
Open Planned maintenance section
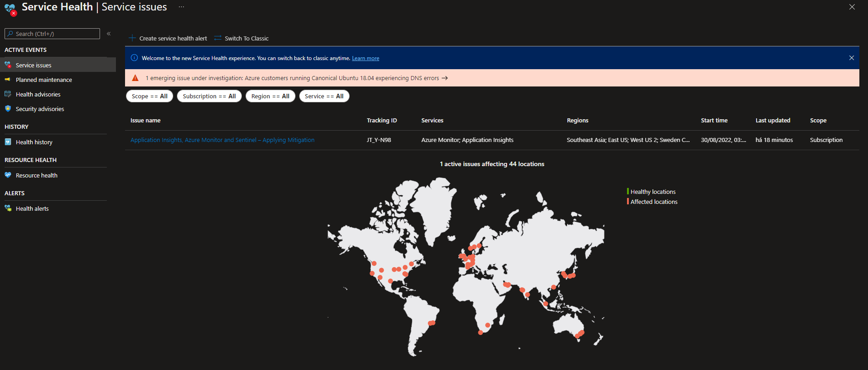(x=44, y=80)
